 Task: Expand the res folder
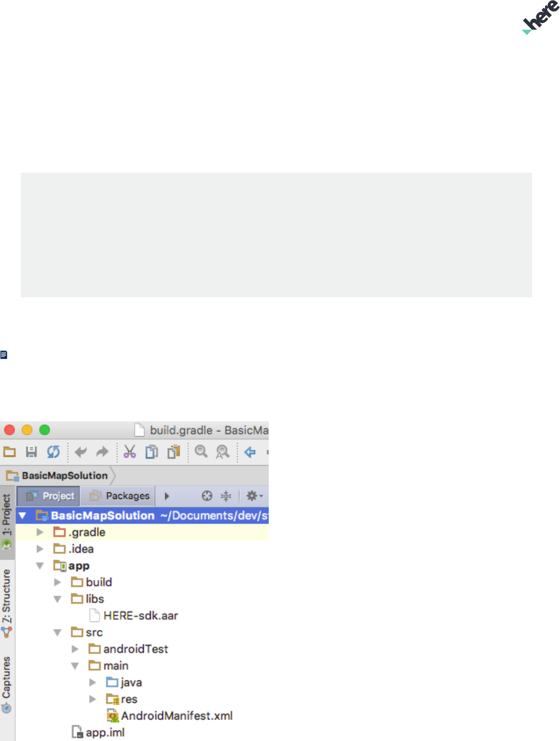(x=93, y=699)
